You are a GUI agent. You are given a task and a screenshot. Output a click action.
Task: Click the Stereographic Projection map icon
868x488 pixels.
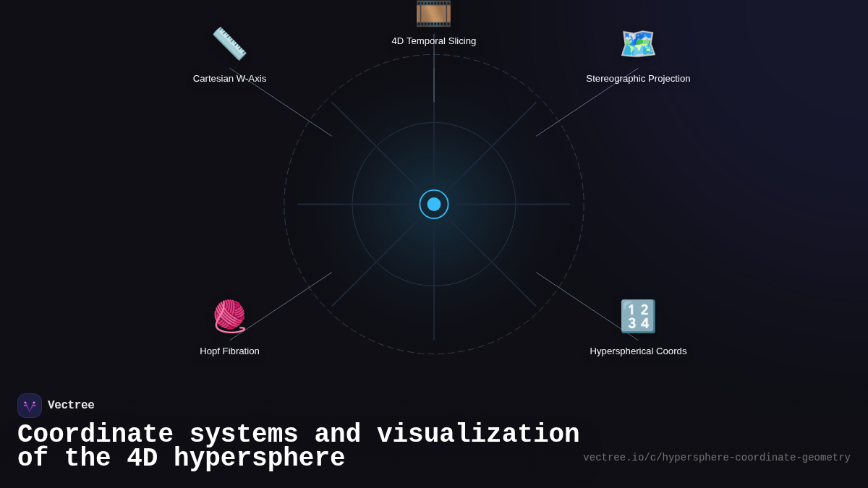pos(638,43)
